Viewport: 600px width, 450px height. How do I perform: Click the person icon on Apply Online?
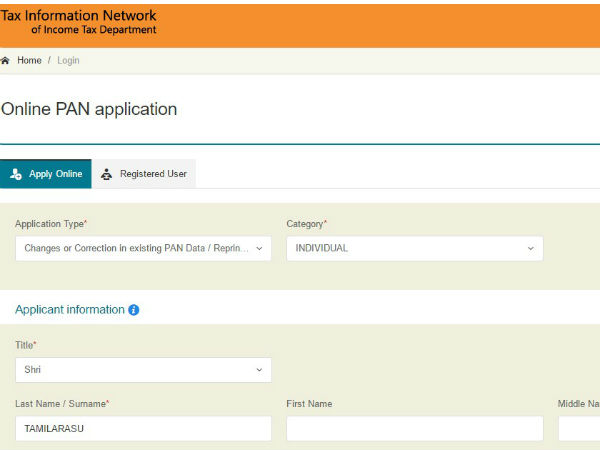15,174
